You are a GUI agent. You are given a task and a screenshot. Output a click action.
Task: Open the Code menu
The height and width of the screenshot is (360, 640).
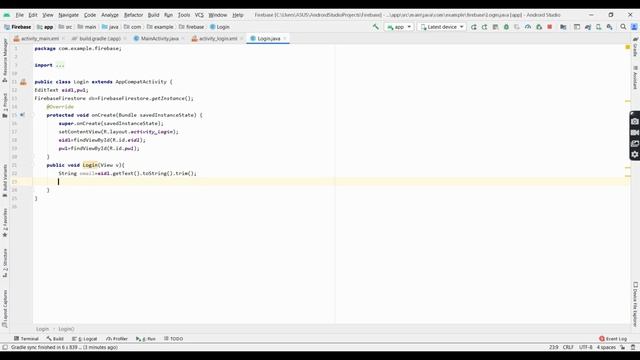[90, 15]
